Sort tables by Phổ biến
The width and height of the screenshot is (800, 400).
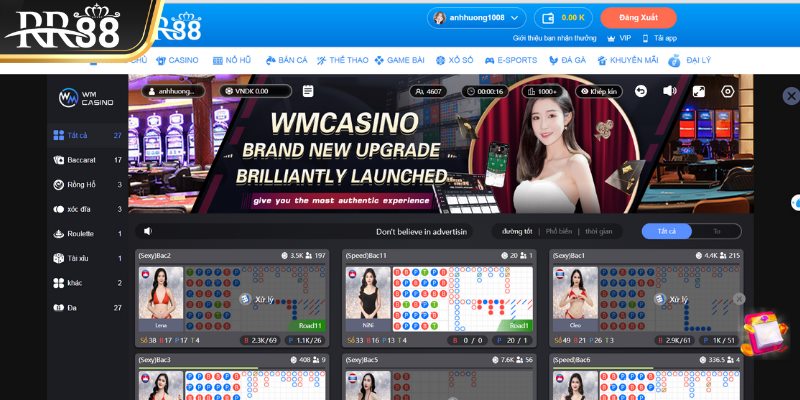coord(559,231)
